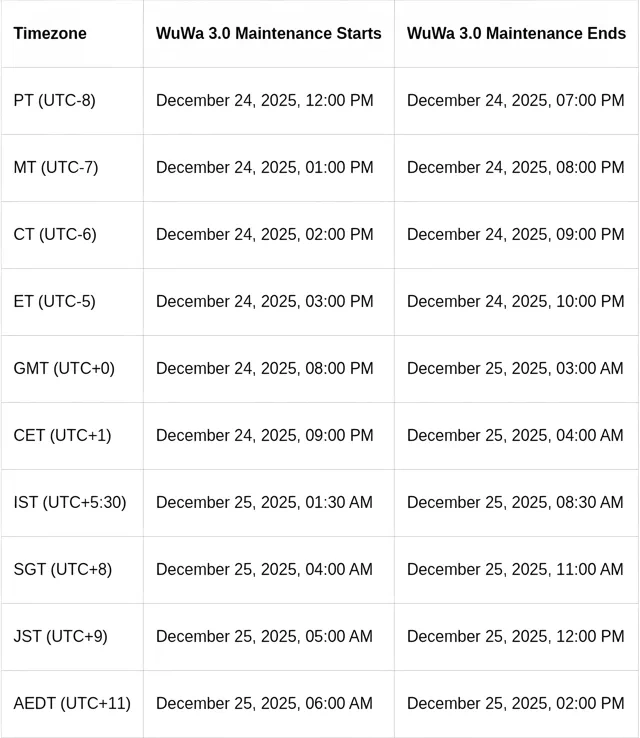Viewport: 640px width, 738px height.
Task: Click the IST (UTC+5:30) timezone cell
Action: tap(70, 503)
